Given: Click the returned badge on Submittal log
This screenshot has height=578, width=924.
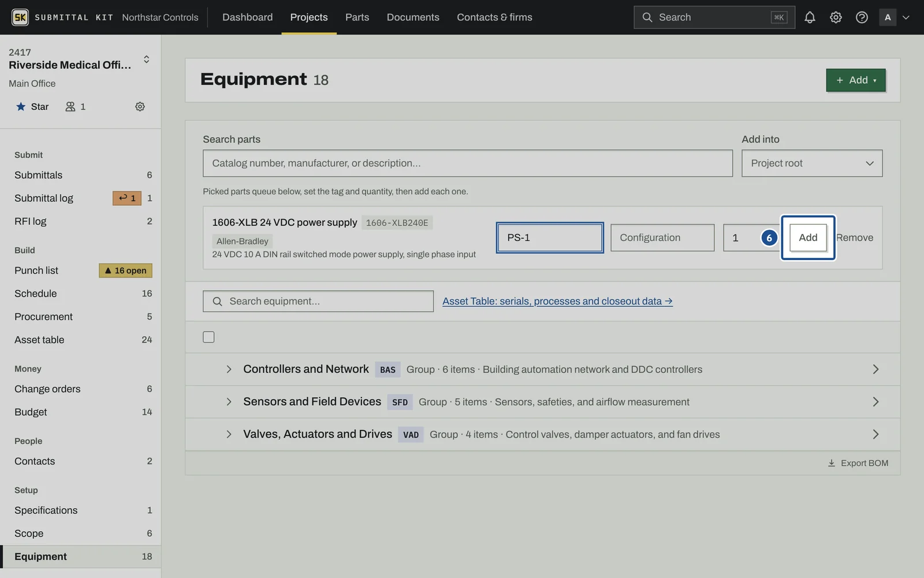Looking at the screenshot, I should point(127,198).
